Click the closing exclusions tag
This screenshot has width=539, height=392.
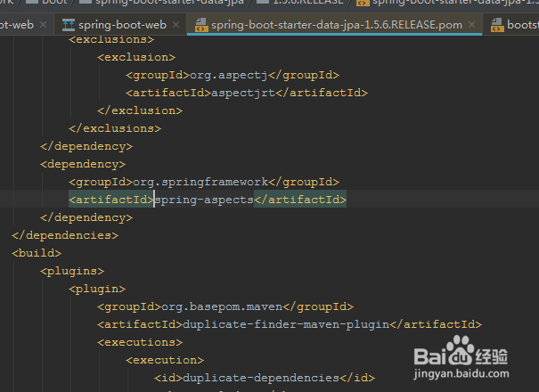115,128
